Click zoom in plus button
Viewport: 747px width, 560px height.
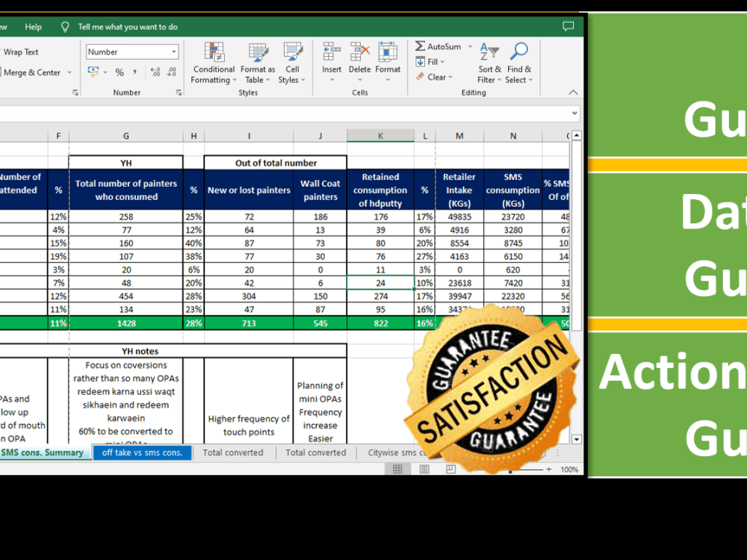(549, 470)
